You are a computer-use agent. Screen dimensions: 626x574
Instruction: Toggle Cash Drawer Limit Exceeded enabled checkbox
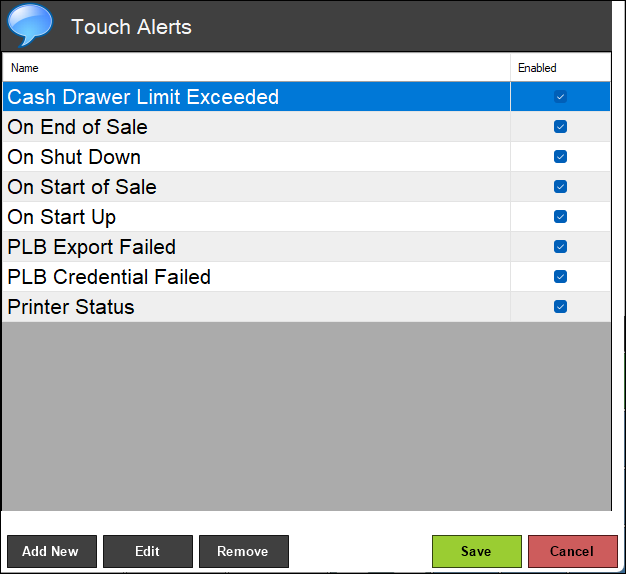560,97
